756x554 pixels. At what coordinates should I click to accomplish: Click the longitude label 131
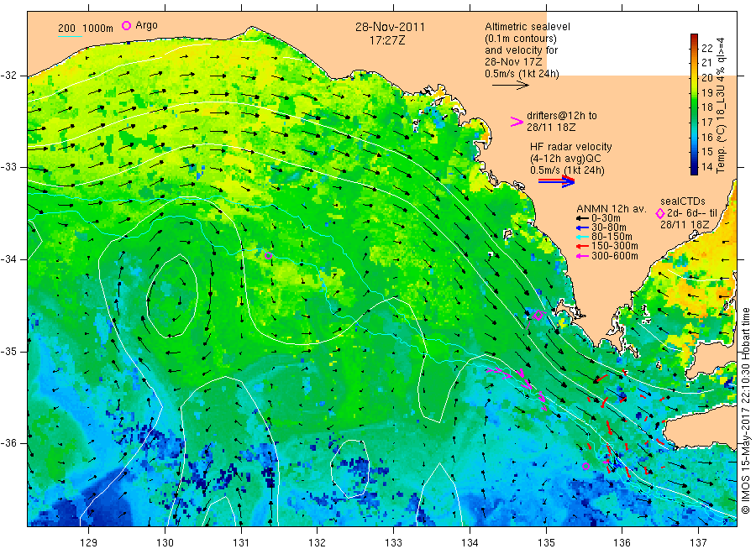[241, 543]
